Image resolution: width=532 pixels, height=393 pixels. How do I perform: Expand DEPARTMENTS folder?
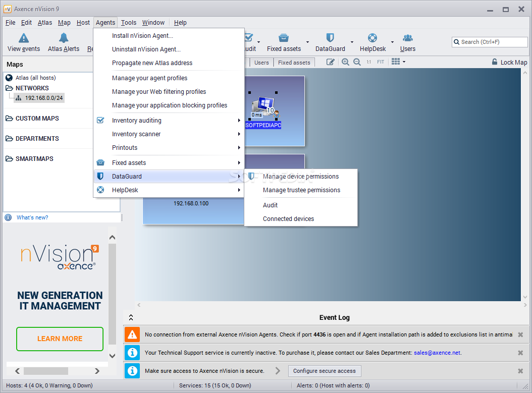(x=9, y=139)
